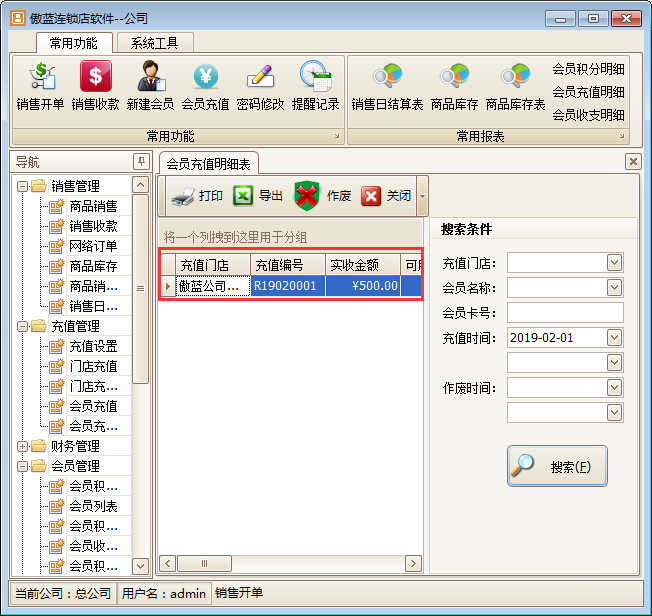Open the 会员积分明细 report link
This screenshot has width=652, height=616.
588,69
